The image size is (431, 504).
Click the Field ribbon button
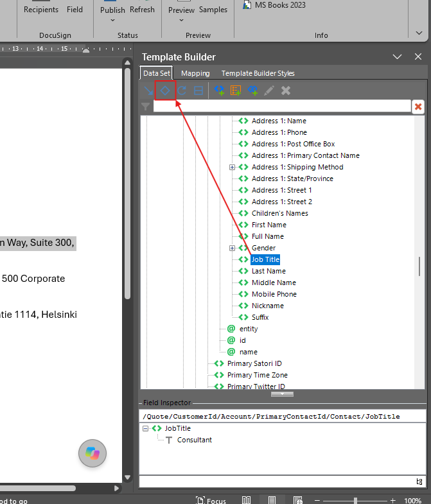pos(75,10)
